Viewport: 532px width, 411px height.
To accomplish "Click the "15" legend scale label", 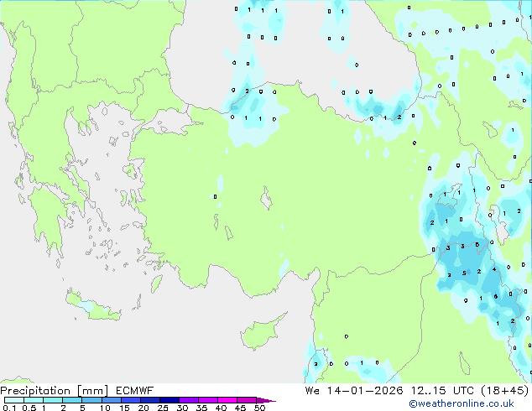I will [x=124, y=408].
